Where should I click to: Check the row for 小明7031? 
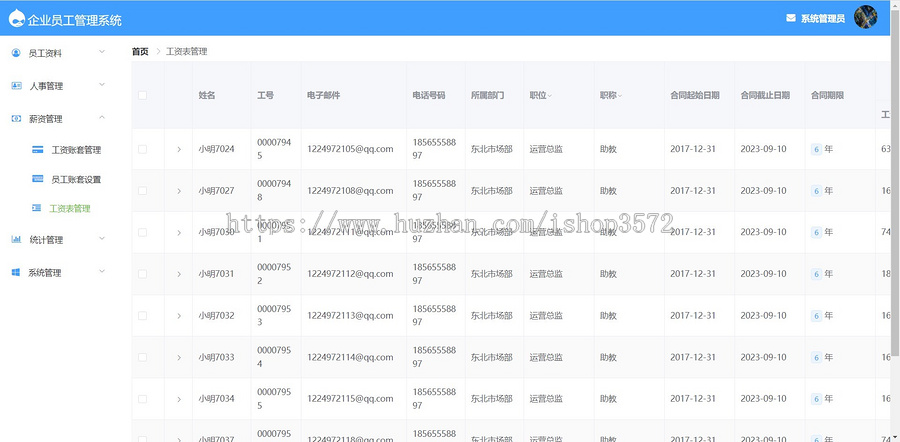pyautogui.click(x=142, y=274)
